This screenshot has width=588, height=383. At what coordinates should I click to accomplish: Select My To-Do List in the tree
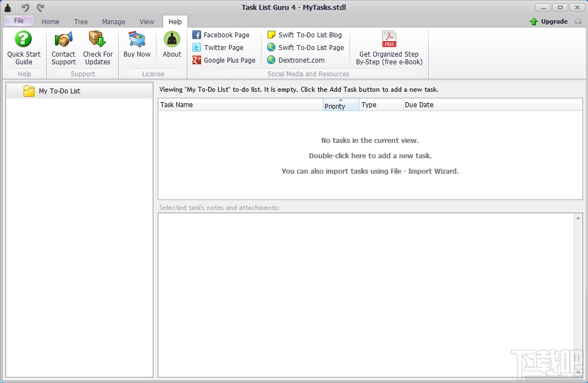tap(79, 91)
